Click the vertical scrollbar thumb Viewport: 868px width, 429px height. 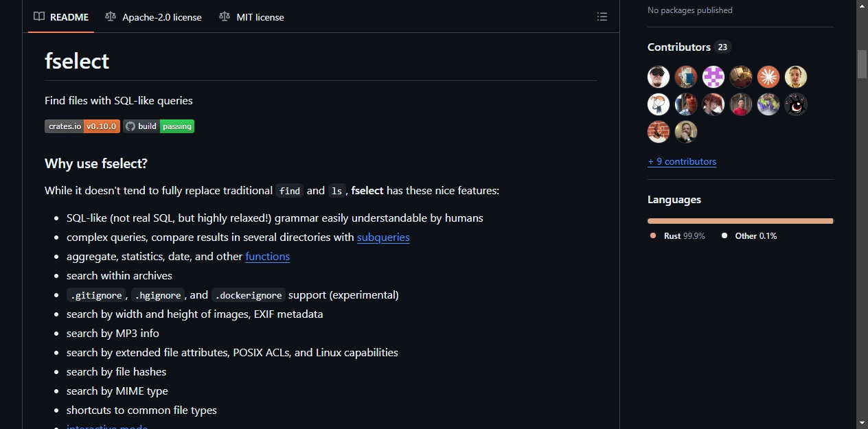[863, 65]
